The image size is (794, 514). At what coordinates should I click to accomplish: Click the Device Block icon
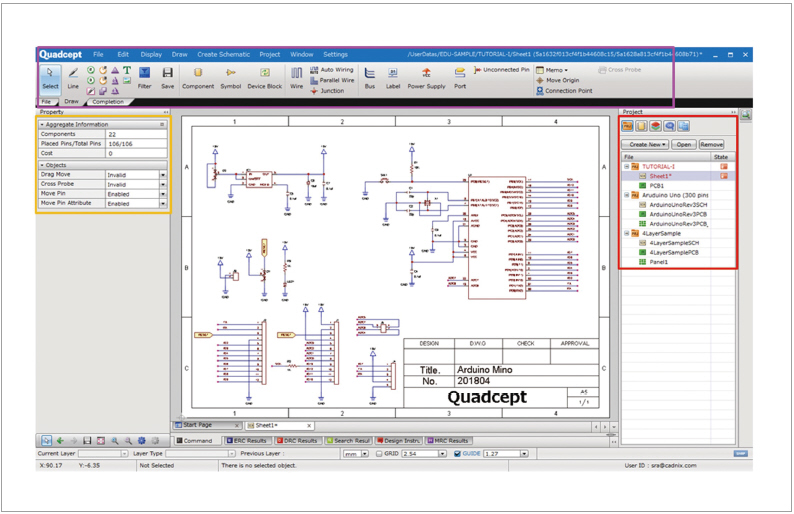pos(264,77)
